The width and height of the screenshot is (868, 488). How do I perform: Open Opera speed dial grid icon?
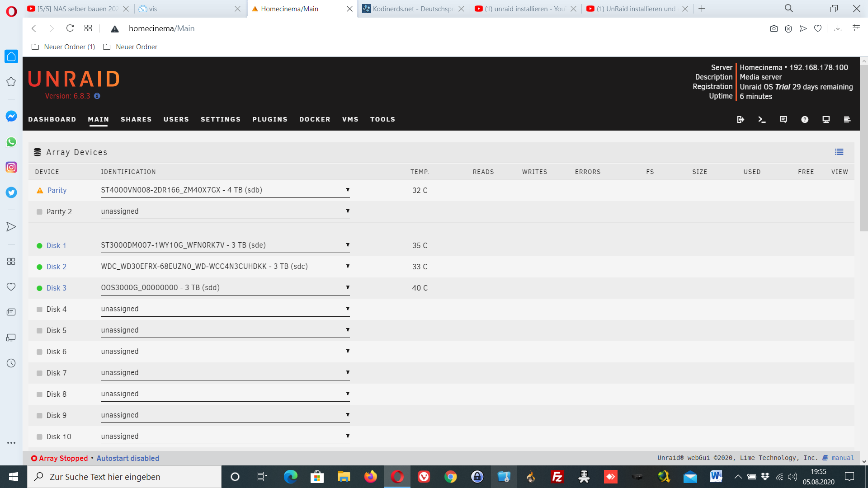88,28
